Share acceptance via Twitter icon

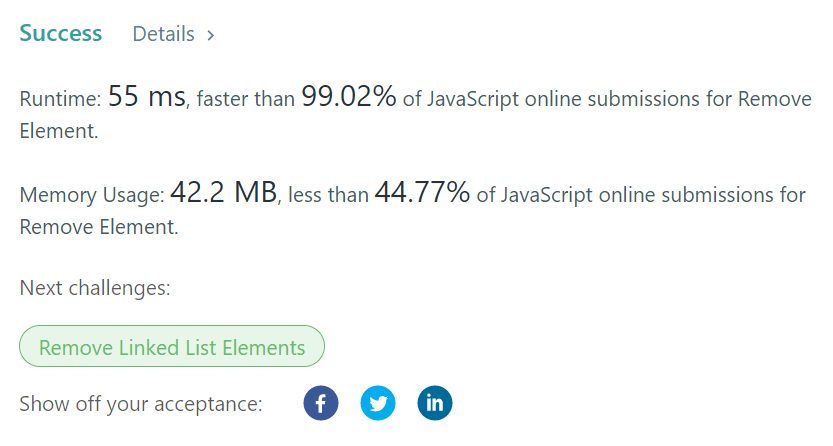[378, 404]
